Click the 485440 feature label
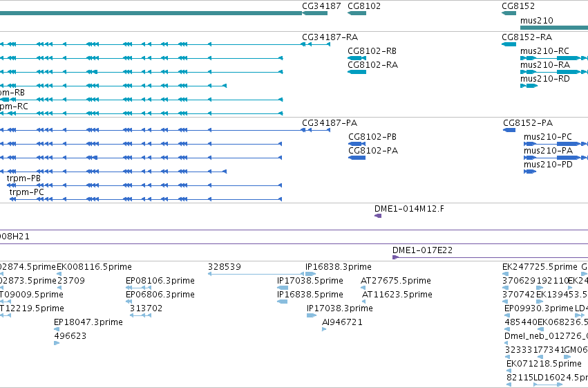Screen dimensions: 588x388 click(521, 322)
